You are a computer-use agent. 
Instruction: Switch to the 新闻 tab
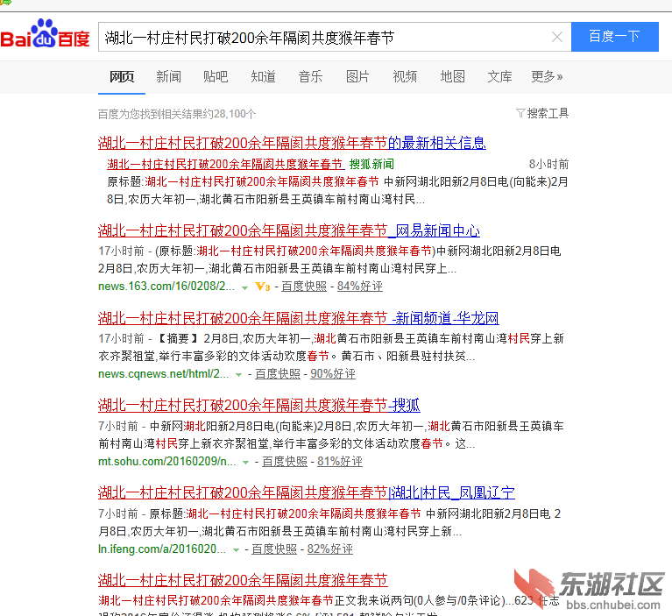168,76
